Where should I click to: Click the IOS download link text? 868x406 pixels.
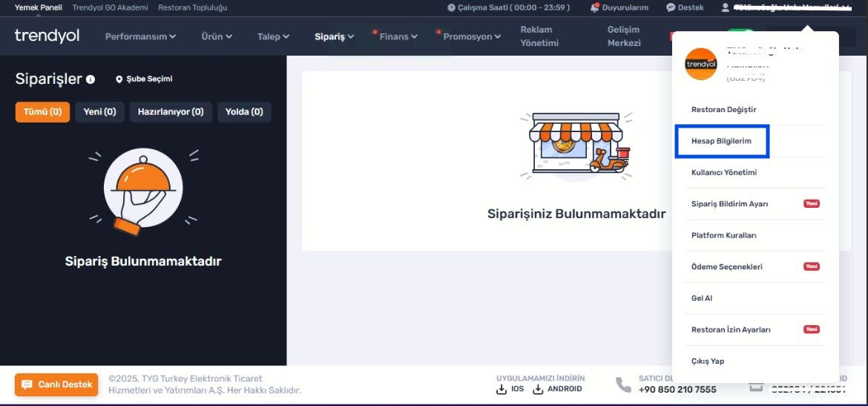pyautogui.click(x=518, y=390)
